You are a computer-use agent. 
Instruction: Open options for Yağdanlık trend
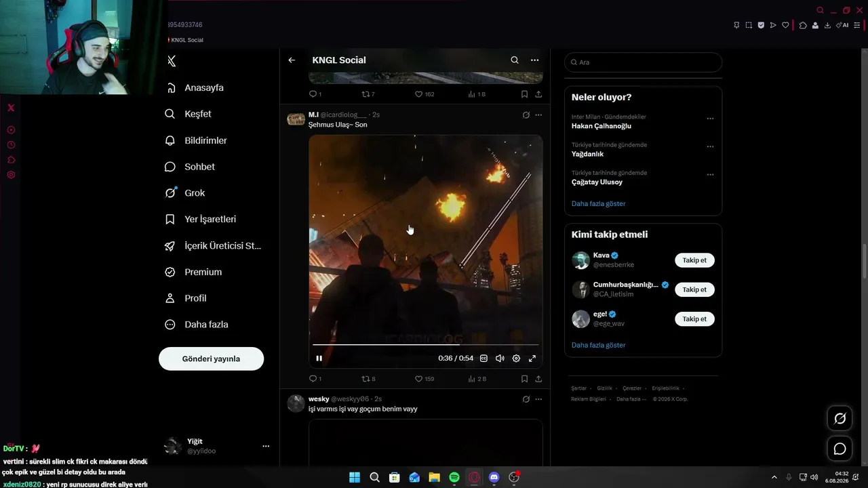pyautogui.click(x=710, y=146)
